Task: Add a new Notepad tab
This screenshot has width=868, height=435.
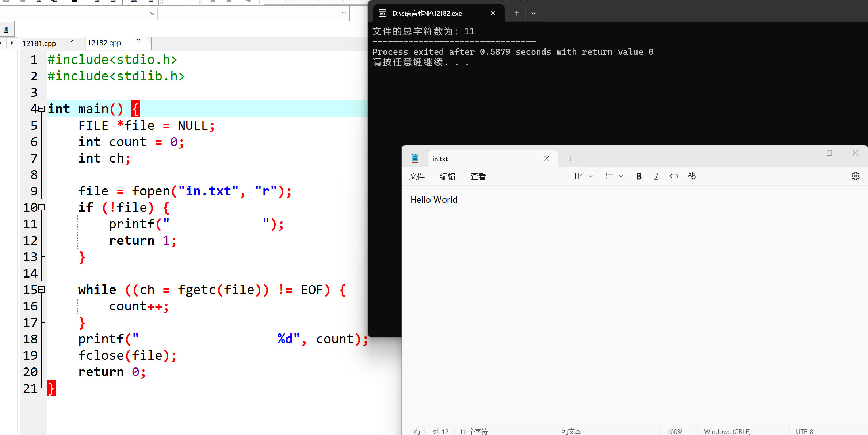Action: pos(571,159)
